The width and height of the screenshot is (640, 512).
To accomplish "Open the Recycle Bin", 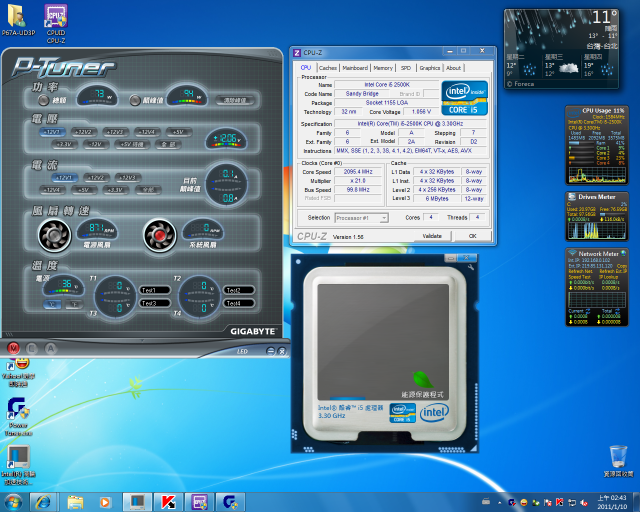I will pos(618,461).
